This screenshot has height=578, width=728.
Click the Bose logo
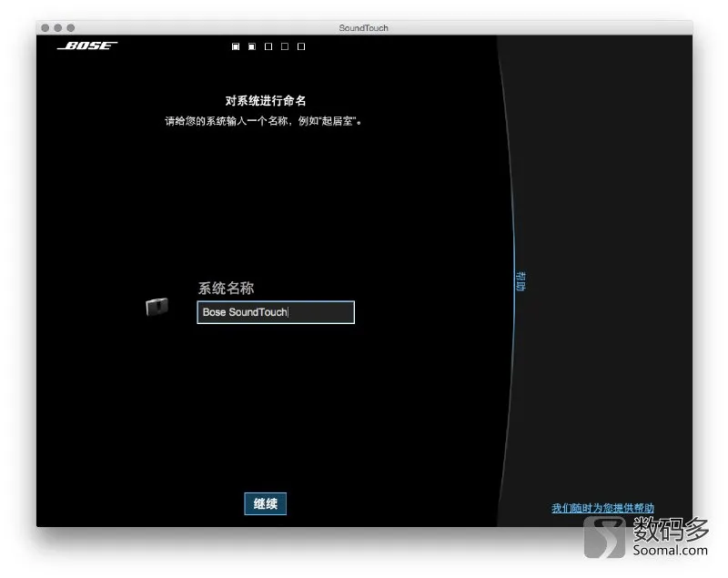coord(87,46)
